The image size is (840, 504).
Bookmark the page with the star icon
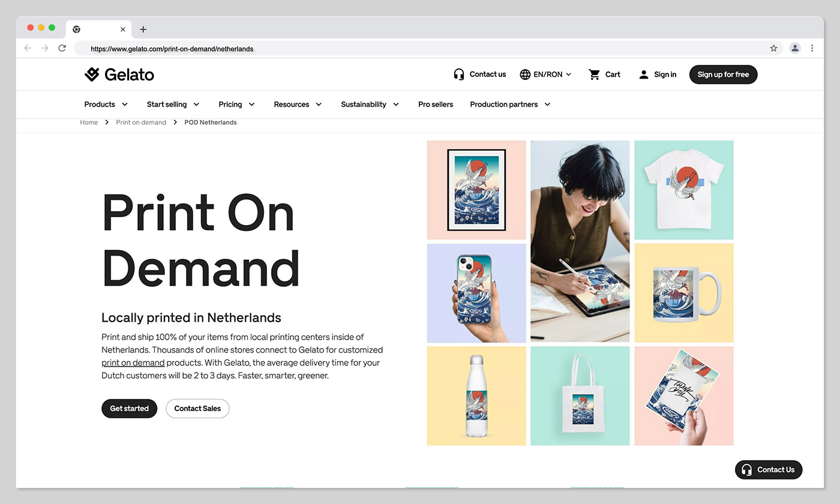(773, 48)
